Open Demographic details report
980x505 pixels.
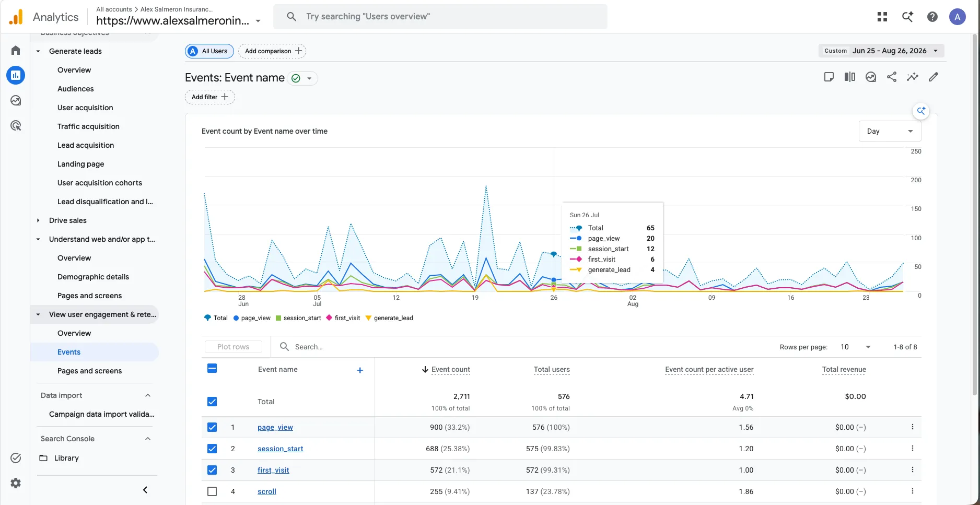[x=93, y=277]
